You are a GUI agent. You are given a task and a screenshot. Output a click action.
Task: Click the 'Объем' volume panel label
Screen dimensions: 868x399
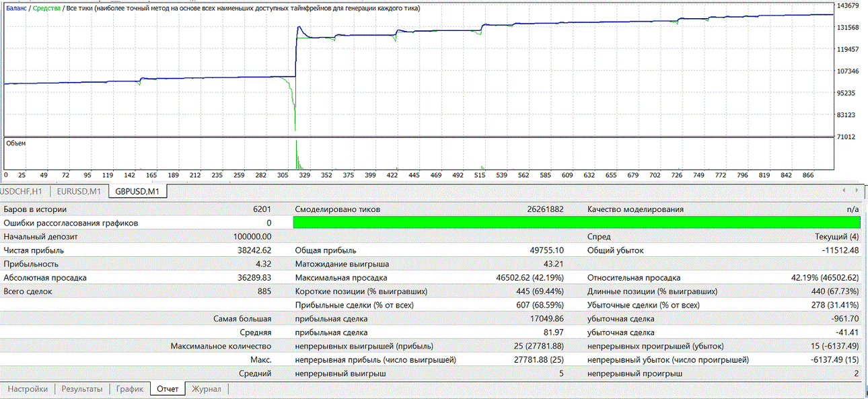(x=16, y=143)
